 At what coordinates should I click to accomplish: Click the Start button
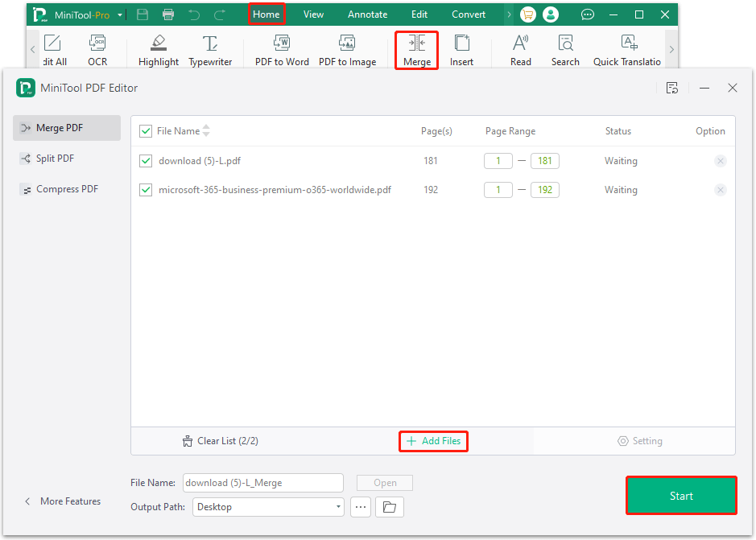(681, 496)
